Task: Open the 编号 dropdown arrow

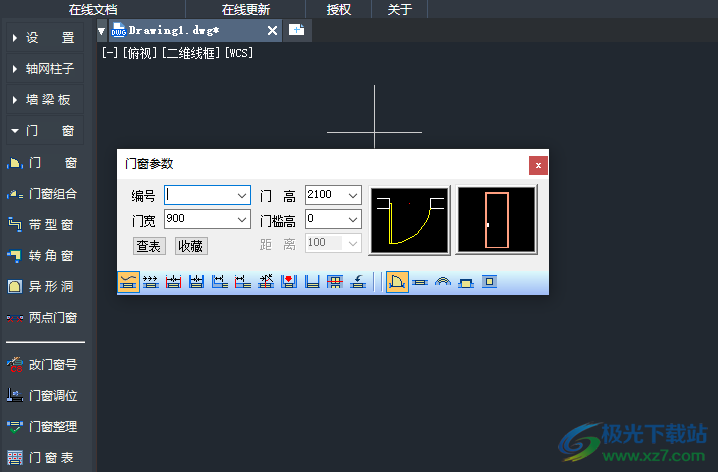Action: [242, 195]
